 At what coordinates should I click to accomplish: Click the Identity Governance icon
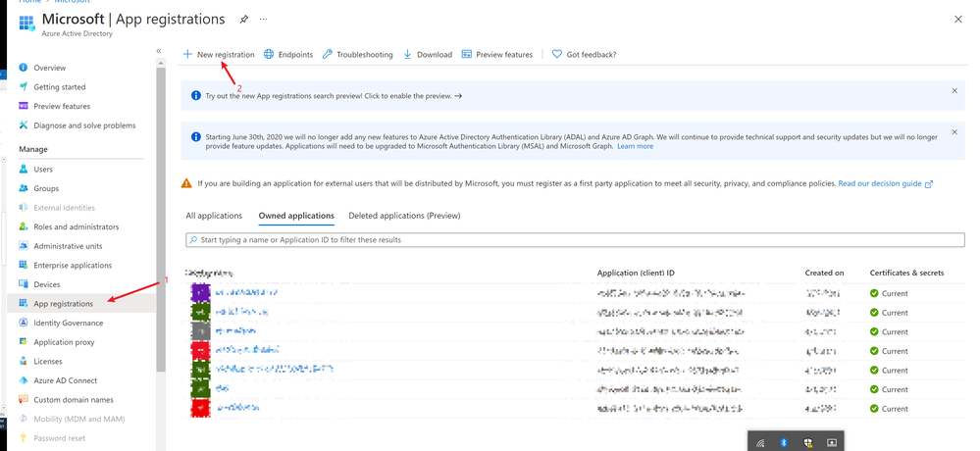click(24, 323)
